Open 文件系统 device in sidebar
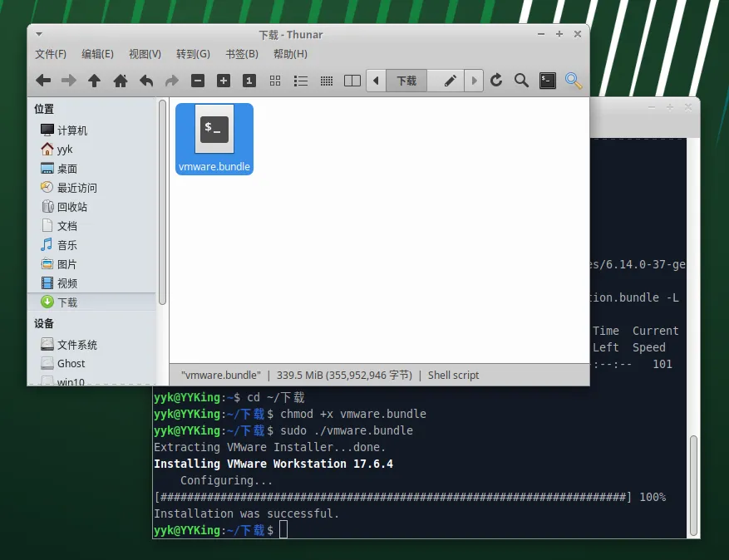The width and height of the screenshot is (729, 560). (x=93, y=344)
